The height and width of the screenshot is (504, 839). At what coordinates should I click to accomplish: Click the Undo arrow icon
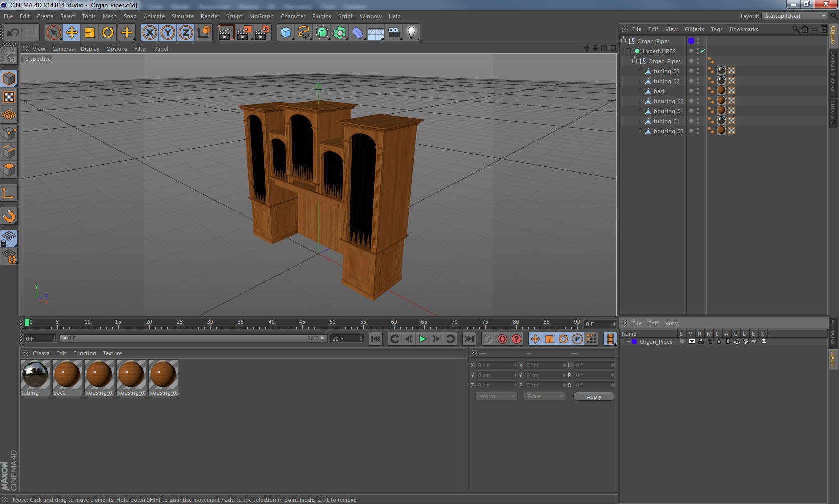13,33
